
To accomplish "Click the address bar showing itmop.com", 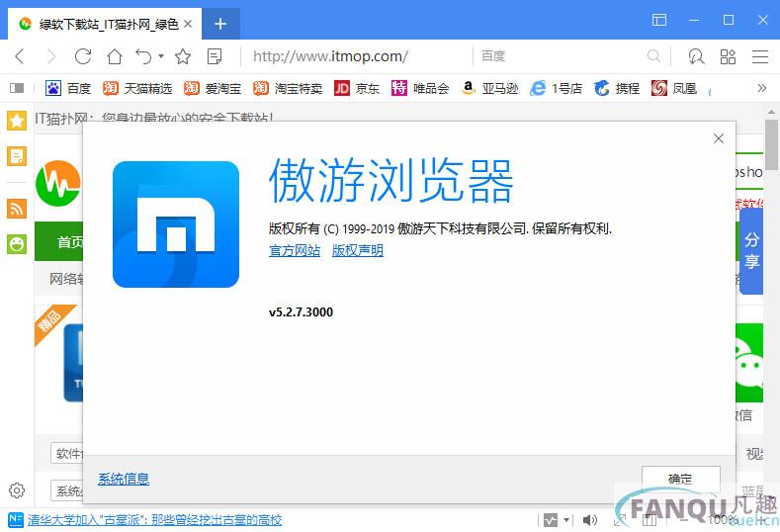I will (x=356, y=56).
